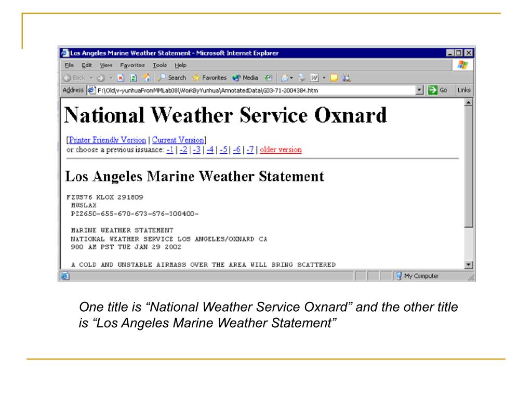Open previous issuance -7 link
Screen dimensions: 532x399
(x=250, y=150)
